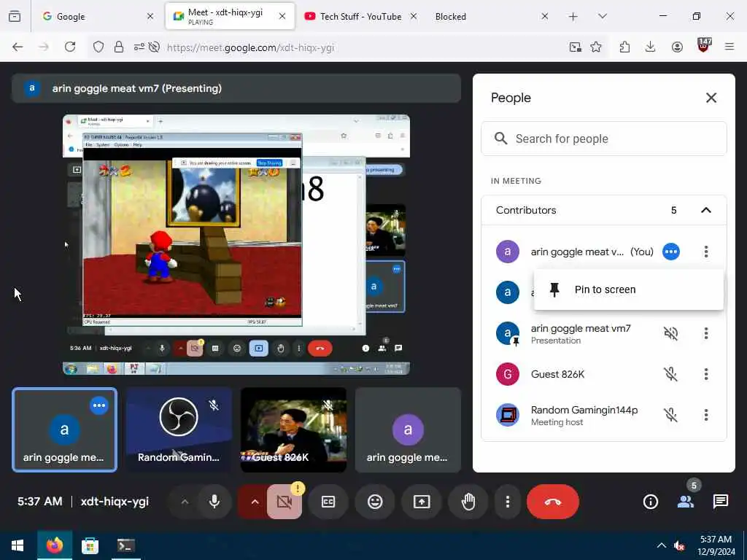Select the highlighted arin goggle me... tile
Image resolution: width=747 pixels, height=560 pixels.
(x=64, y=430)
